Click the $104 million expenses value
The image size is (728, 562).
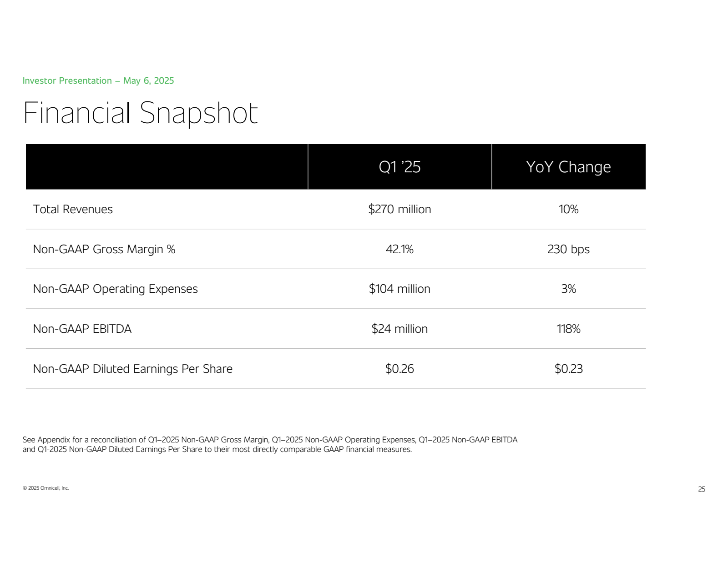click(399, 289)
